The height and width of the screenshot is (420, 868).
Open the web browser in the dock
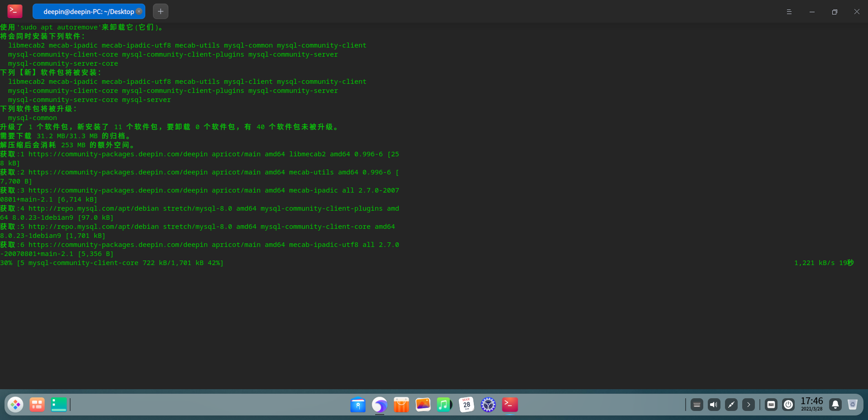tap(380, 405)
